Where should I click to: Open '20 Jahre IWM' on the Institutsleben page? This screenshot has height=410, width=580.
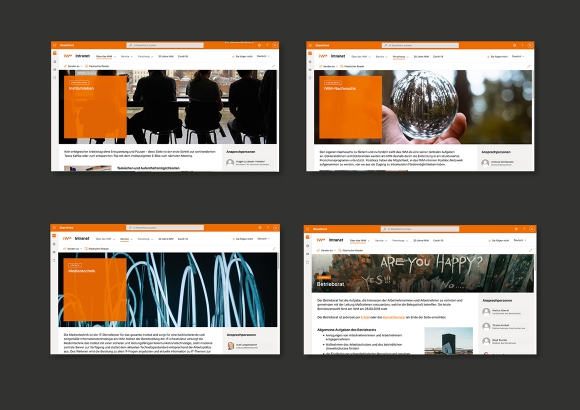(x=166, y=56)
